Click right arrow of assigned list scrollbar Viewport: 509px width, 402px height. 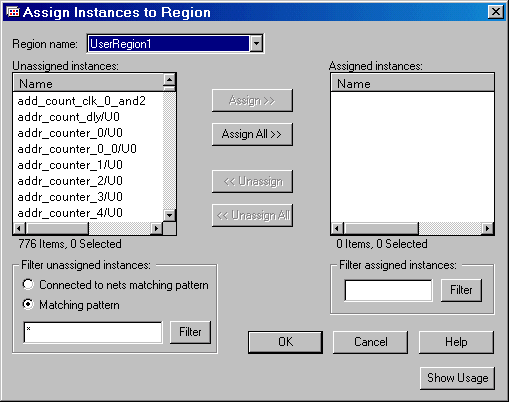click(488, 228)
